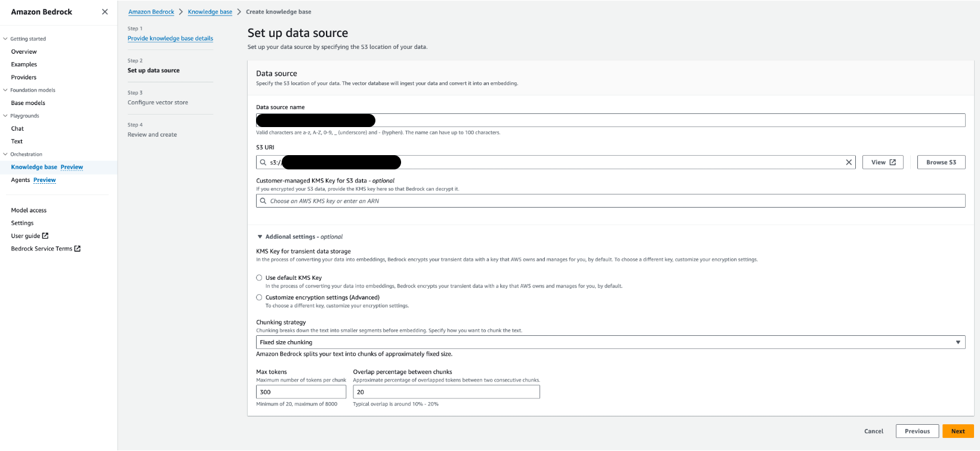980x451 pixels.
Task: Select Use default KMS Key option
Action: click(x=259, y=277)
